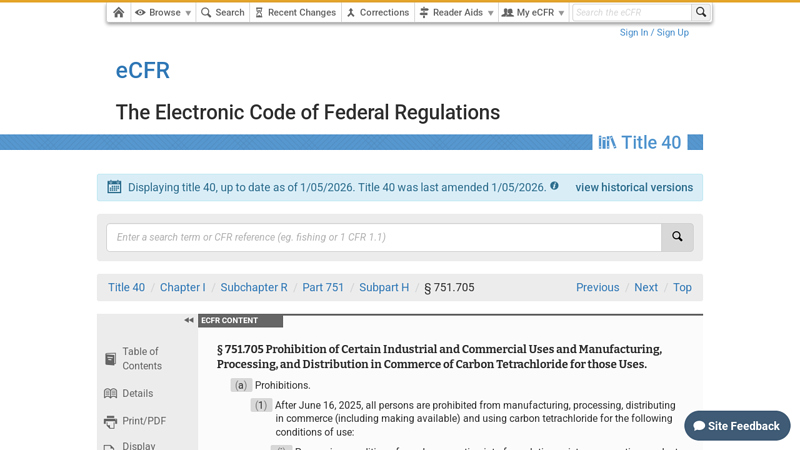
Task: Open Table of Contents in sidebar
Action: pos(142,359)
